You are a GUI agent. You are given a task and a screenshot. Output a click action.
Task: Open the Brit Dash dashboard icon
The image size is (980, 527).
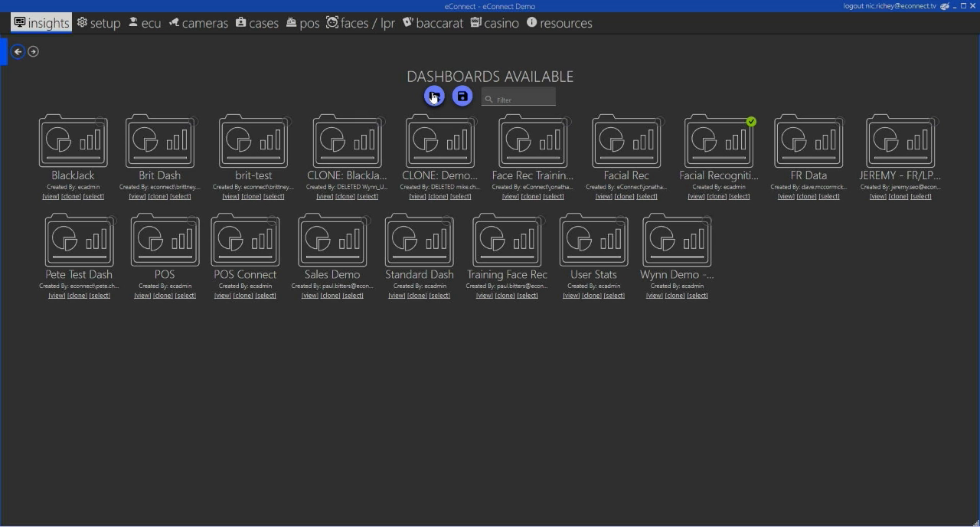[x=159, y=141]
